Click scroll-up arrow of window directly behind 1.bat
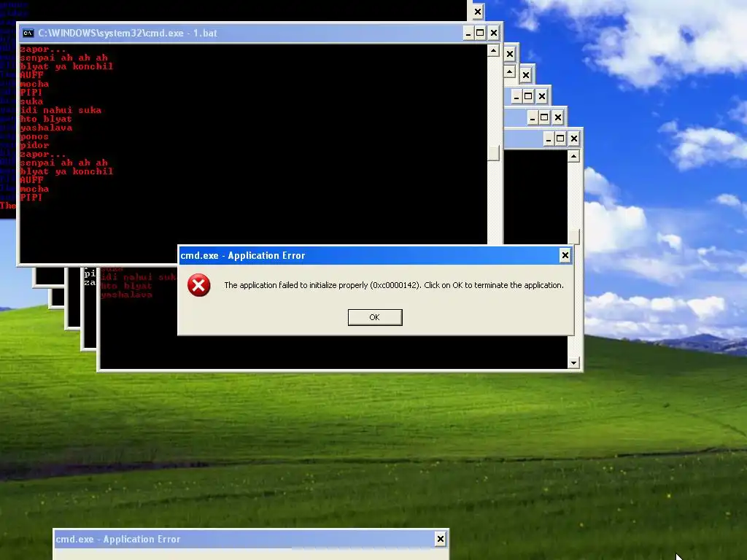The width and height of the screenshot is (747, 560). pyautogui.click(x=510, y=72)
